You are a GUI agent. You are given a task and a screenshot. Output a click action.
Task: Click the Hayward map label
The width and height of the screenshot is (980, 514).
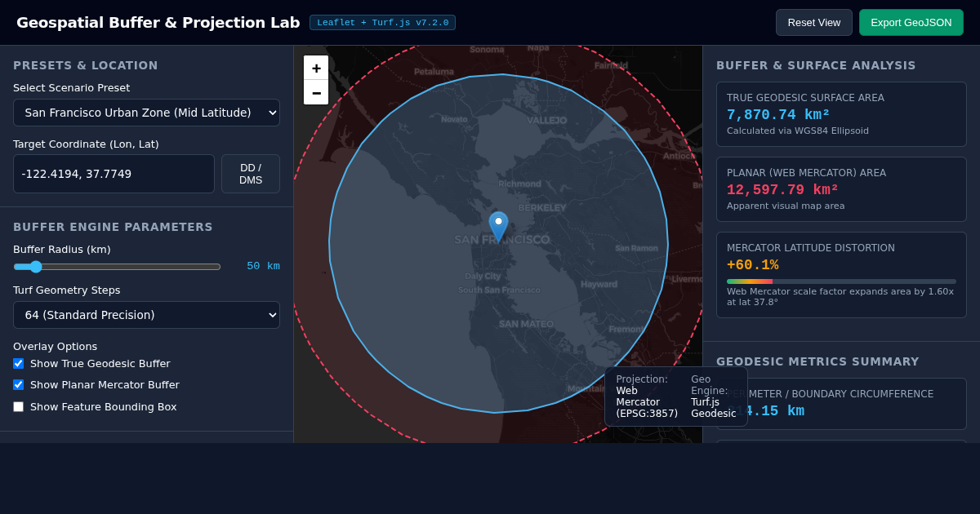tap(599, 284)
